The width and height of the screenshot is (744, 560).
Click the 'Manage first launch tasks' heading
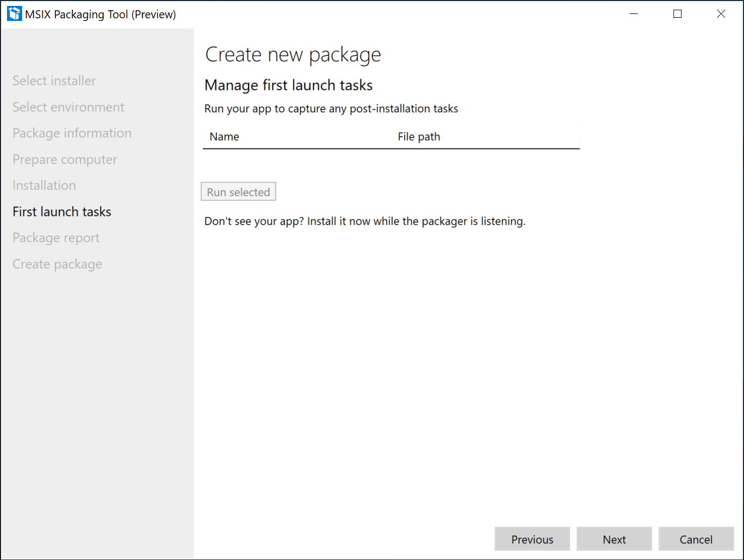point(289,86)
